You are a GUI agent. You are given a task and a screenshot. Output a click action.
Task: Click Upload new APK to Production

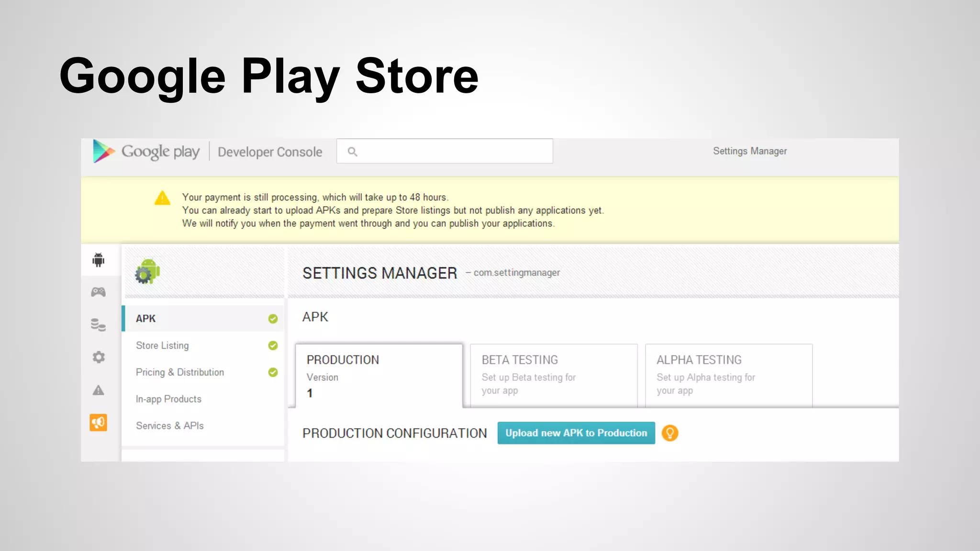(576, 433)
